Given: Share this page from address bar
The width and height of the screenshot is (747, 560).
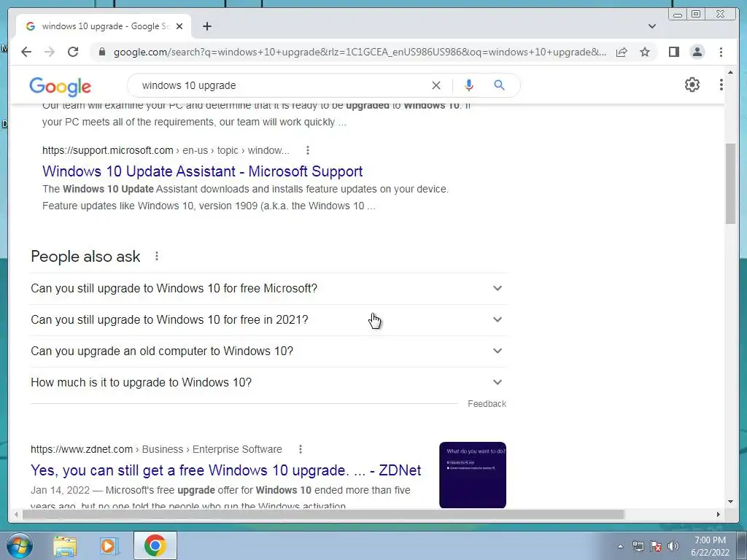Looking at the screenshot, I should click(622, 52).
